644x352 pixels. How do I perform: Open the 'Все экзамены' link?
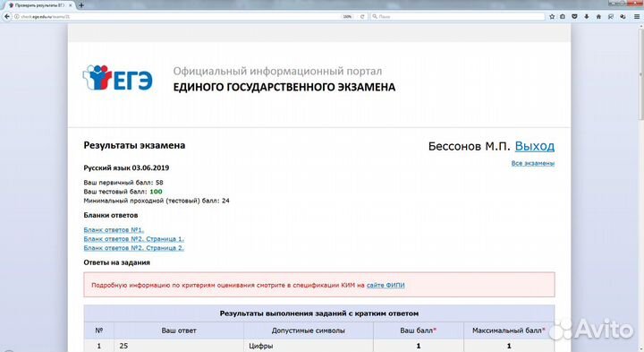point(533,163)
